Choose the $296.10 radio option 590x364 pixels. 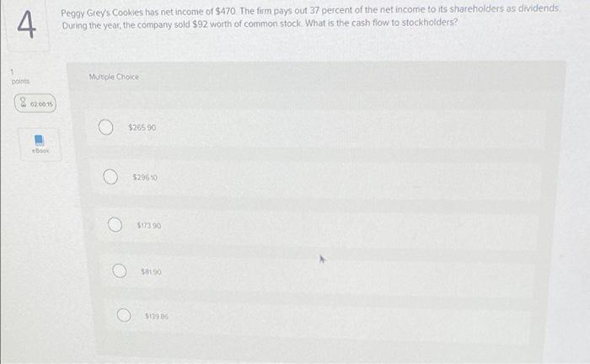tap(110, 176)
